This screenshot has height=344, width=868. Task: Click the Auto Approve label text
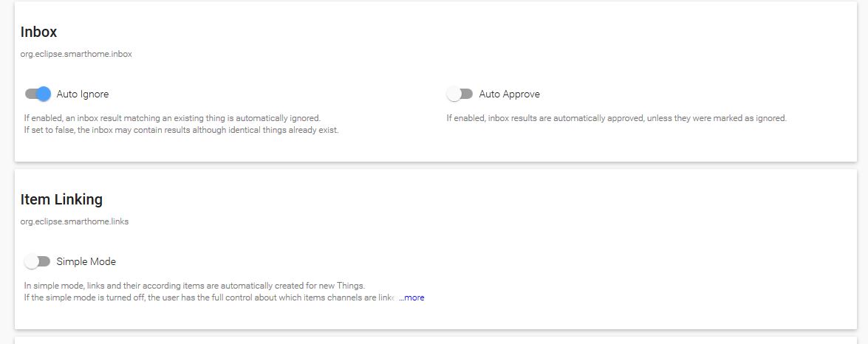pos(509,94)
